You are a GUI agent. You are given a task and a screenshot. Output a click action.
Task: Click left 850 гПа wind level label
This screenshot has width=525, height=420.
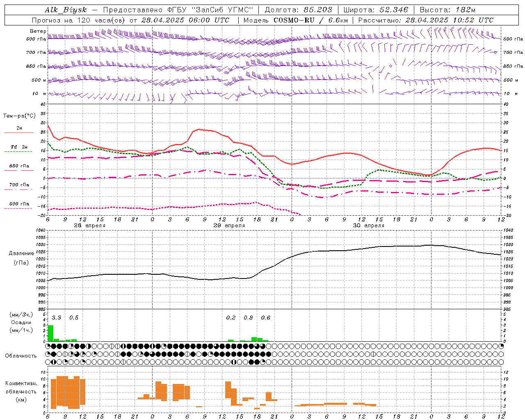[x=36, y=66]
